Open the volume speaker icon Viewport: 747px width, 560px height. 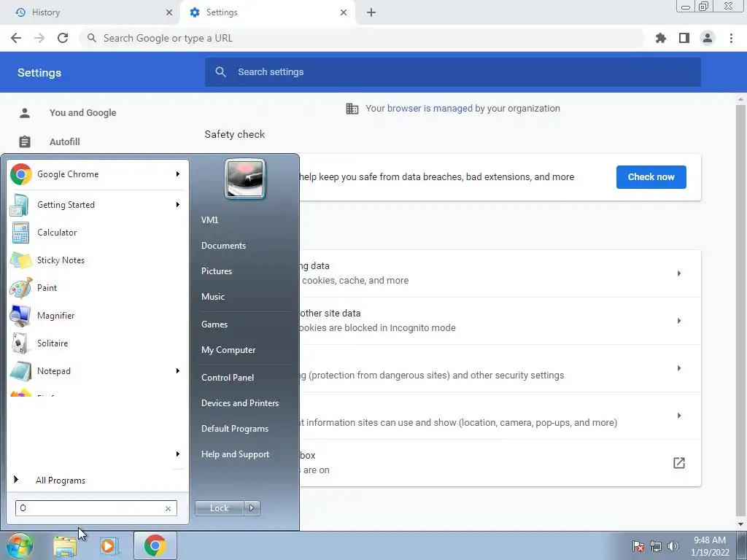(673, 546)
